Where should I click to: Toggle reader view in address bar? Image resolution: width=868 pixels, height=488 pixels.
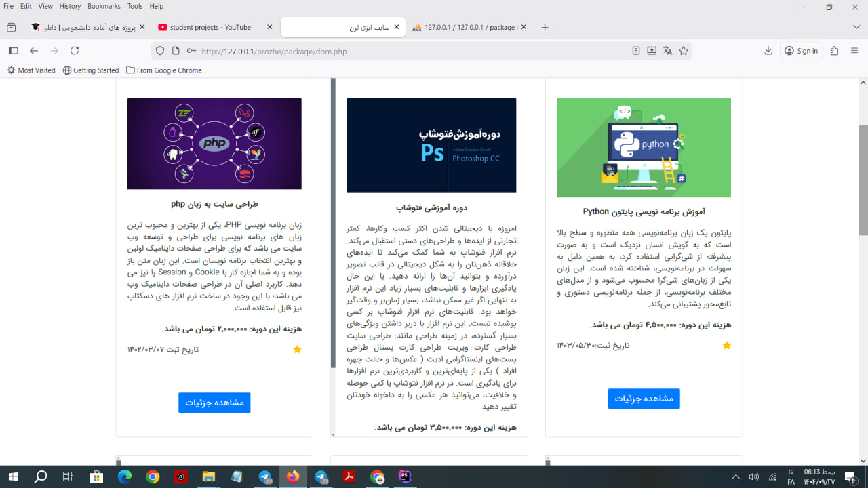[636, 51]
